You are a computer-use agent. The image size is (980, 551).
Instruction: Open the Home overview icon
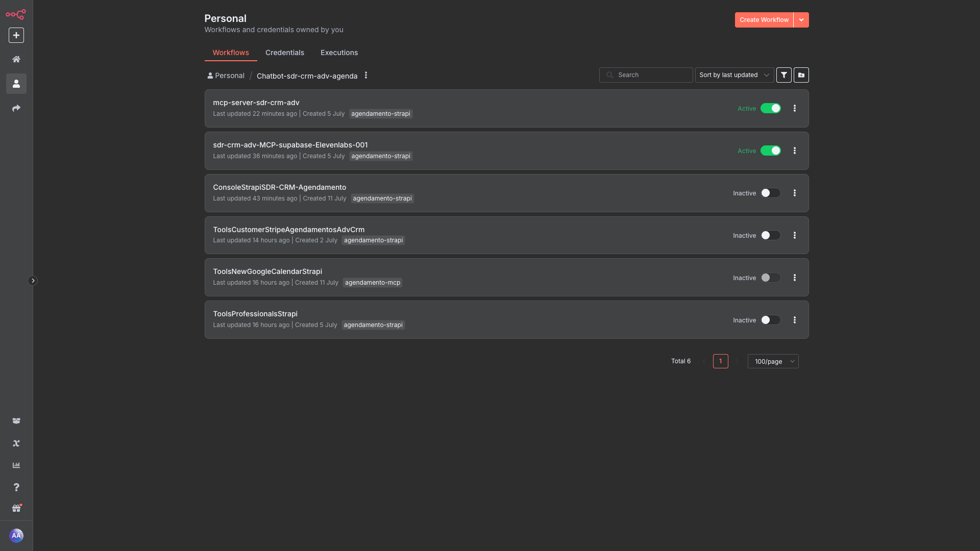click(16, 59)
